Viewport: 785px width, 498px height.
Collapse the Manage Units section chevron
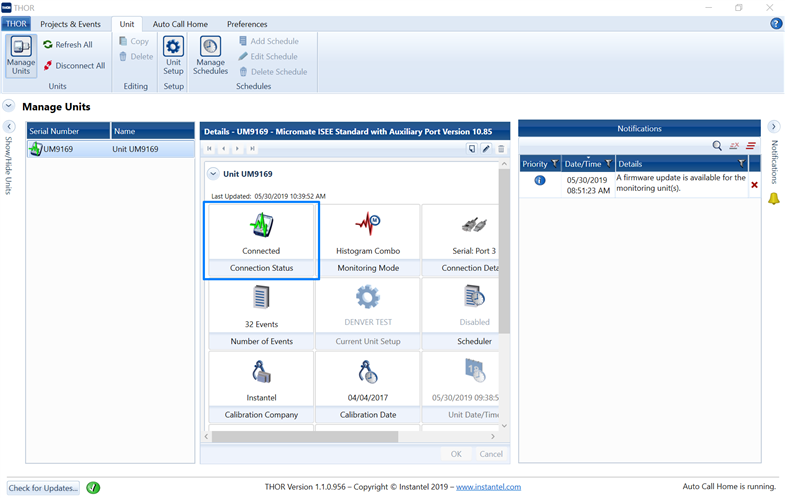click(x=9, y=106)
